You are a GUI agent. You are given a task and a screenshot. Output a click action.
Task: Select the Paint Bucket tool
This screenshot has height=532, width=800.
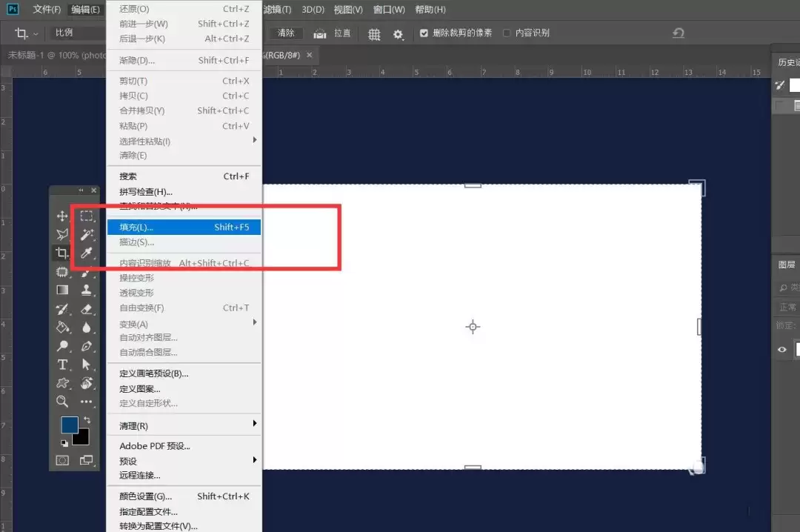coord(63,327)
